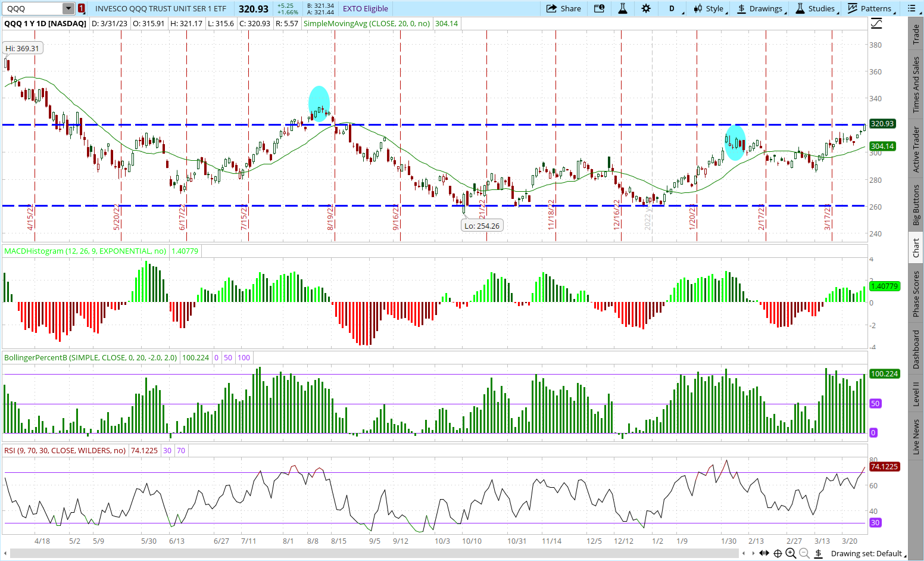
Task: Click the 8/19/22 expiration date marker
Action: coord(330,218)
